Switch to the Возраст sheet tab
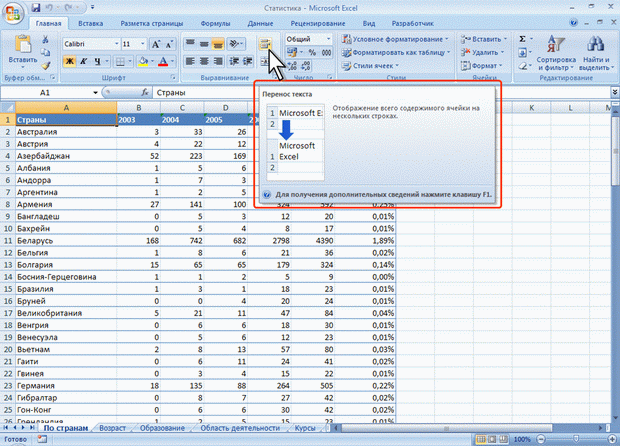Screen dimensions: 620x446 pos(112,428)
